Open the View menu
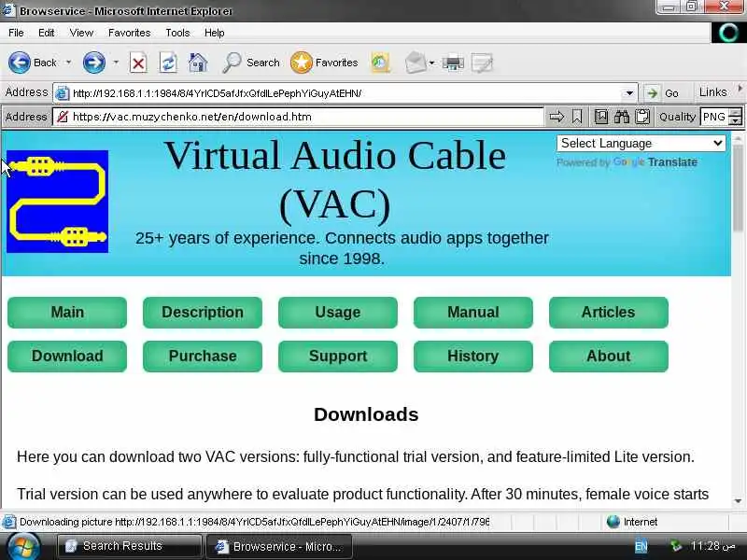This screenshot has width=747, height=560. click(x=81, y=33)
